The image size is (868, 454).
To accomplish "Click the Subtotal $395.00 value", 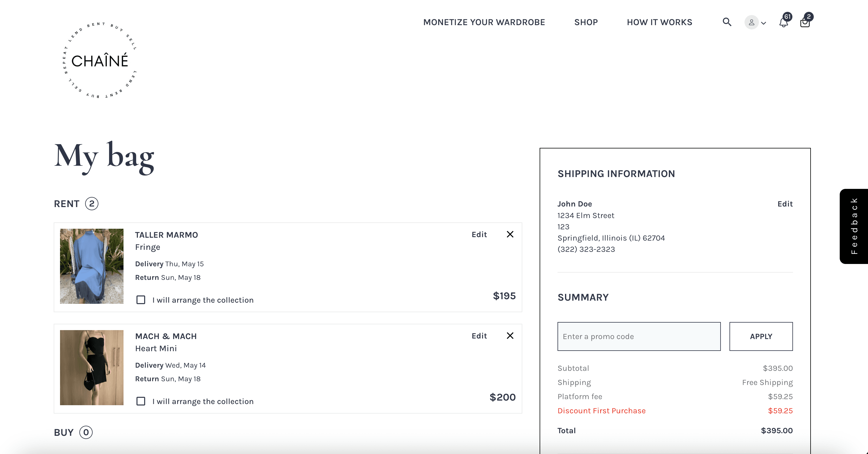I will pos(778,368).
